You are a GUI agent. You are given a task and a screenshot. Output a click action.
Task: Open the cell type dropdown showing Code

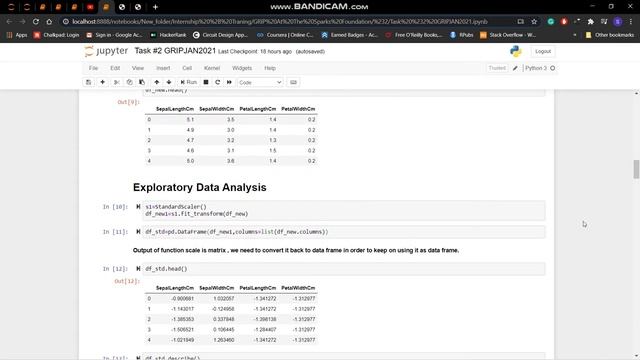pyautogui.click(x=260, y=82)
